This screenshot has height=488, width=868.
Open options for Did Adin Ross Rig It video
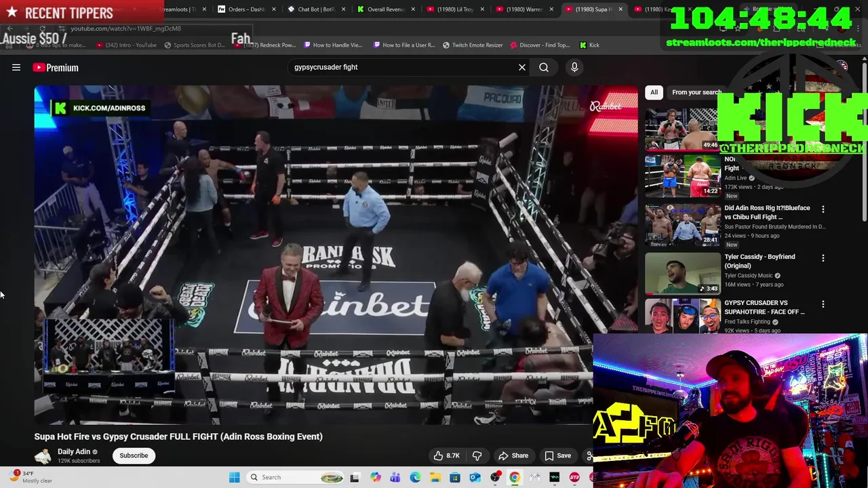click(x=823, y=209)
